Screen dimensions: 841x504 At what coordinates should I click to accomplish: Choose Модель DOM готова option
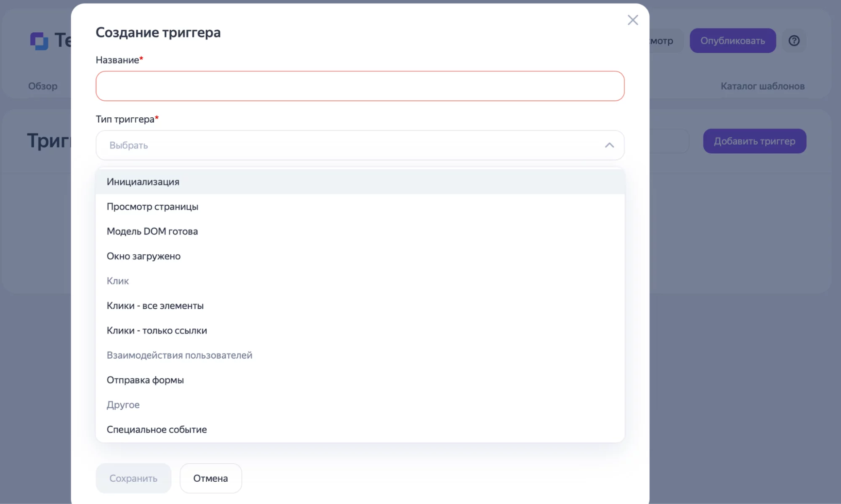coord(152,232)
